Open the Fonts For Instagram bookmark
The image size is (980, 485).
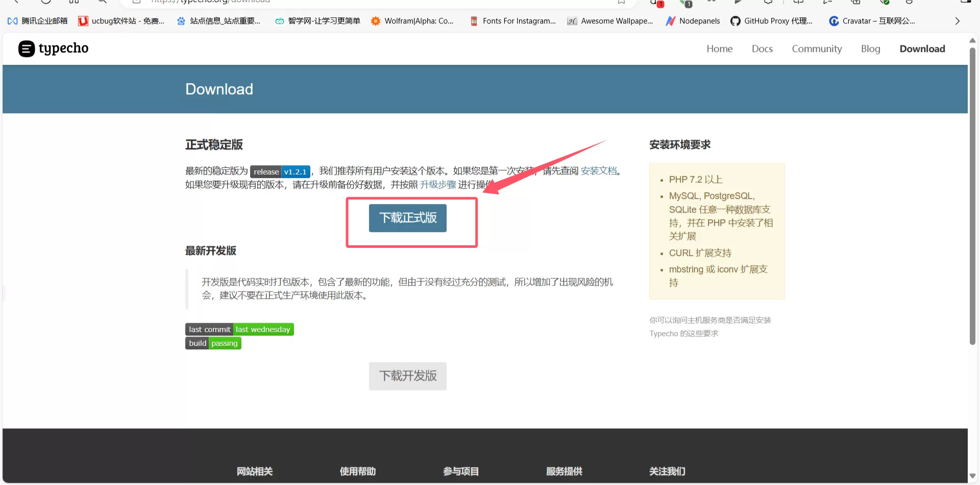513,21
